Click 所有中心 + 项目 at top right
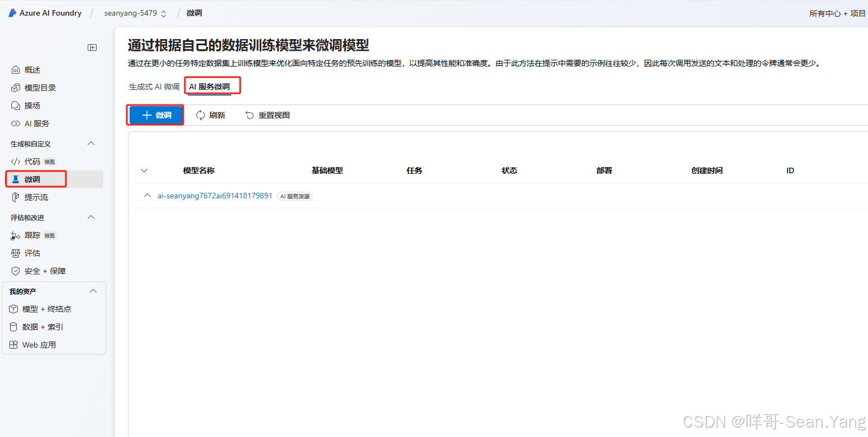 tap(837, 13)
